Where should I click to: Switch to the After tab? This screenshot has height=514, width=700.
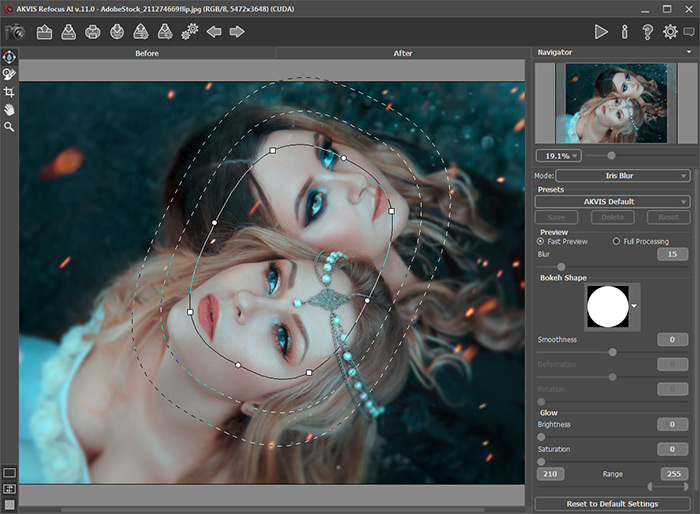coord(402,53)
